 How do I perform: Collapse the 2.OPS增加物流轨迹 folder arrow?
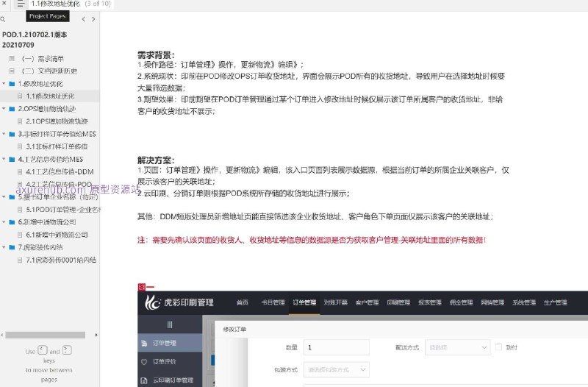(x=4, y=108)
